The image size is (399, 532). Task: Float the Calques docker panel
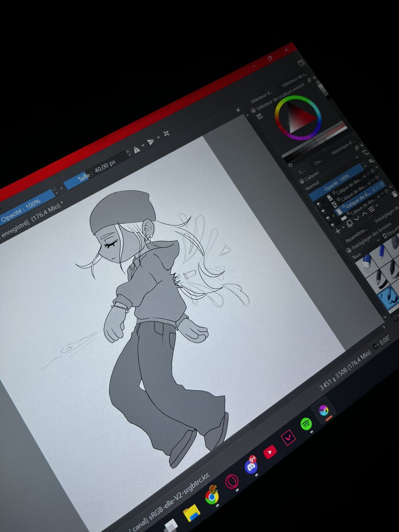pyautogui.click(x=357, y=148)
